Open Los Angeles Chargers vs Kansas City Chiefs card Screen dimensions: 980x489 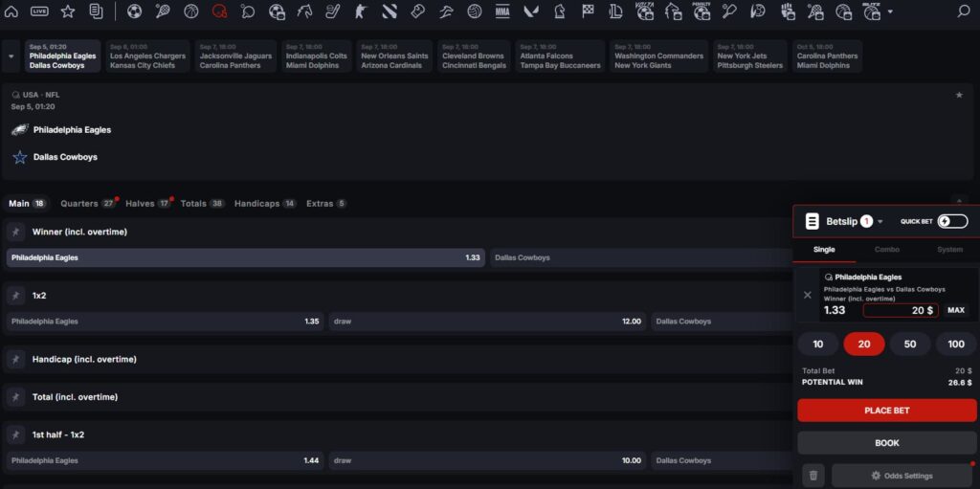point(147,56)
